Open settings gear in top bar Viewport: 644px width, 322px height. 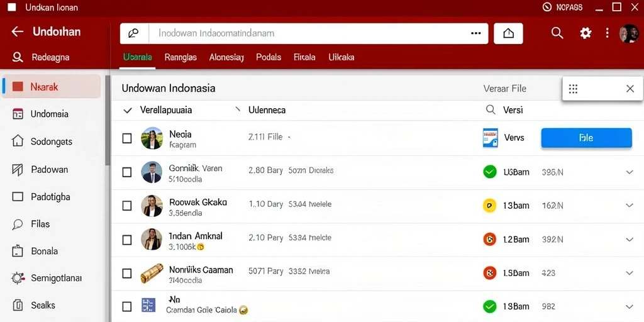(x=586, y=33)
